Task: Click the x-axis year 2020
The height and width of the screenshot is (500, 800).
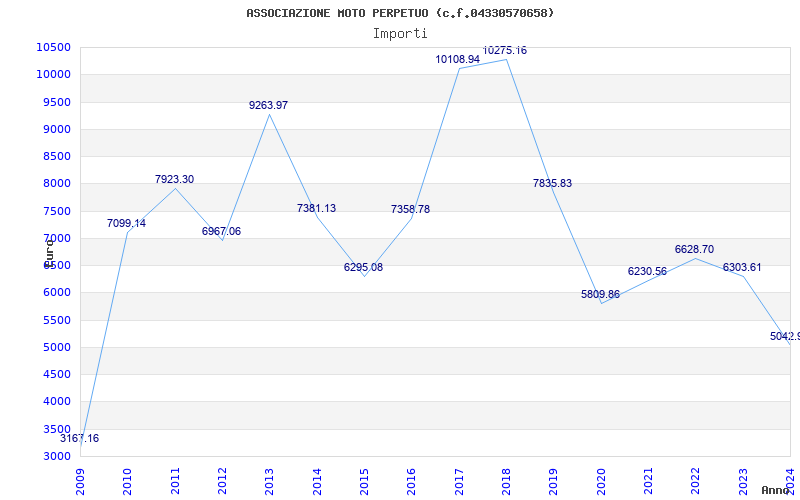Action: [601, 481]
